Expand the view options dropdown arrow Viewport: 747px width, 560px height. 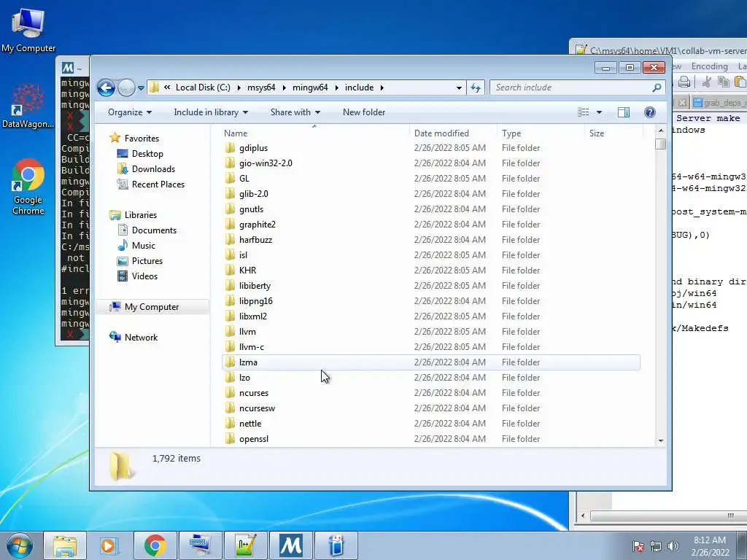[600, 112]
